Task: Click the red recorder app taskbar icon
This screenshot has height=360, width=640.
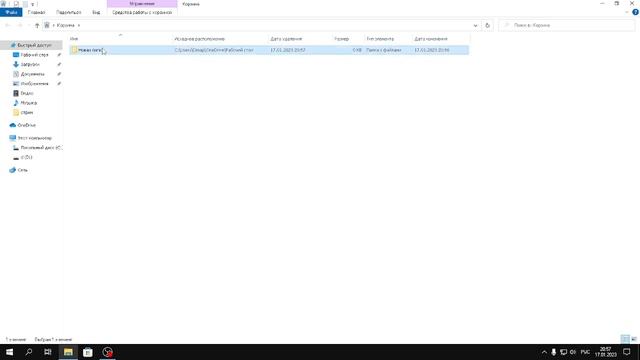Action: pos(107,352)
